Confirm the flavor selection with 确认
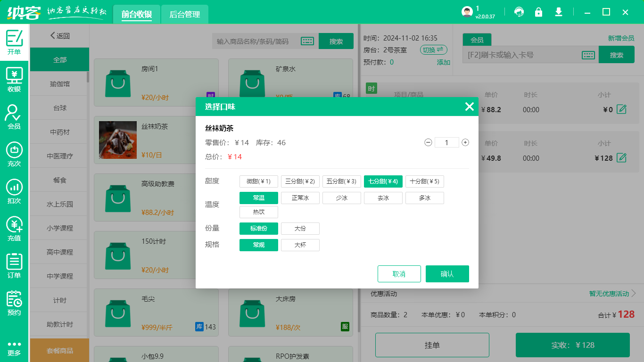This screenshot has width=644, height=362. (x=447, y=273)
